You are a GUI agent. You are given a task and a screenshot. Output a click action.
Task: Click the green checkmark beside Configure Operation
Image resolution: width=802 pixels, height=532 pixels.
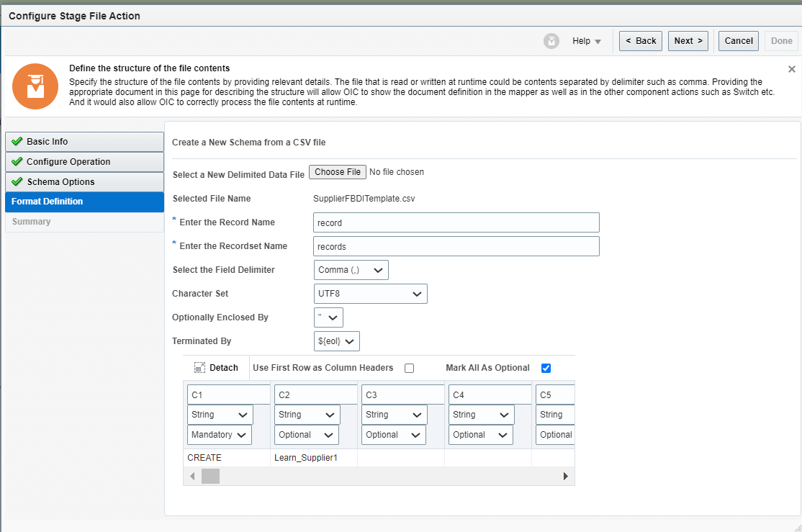[x=17, y=161]
